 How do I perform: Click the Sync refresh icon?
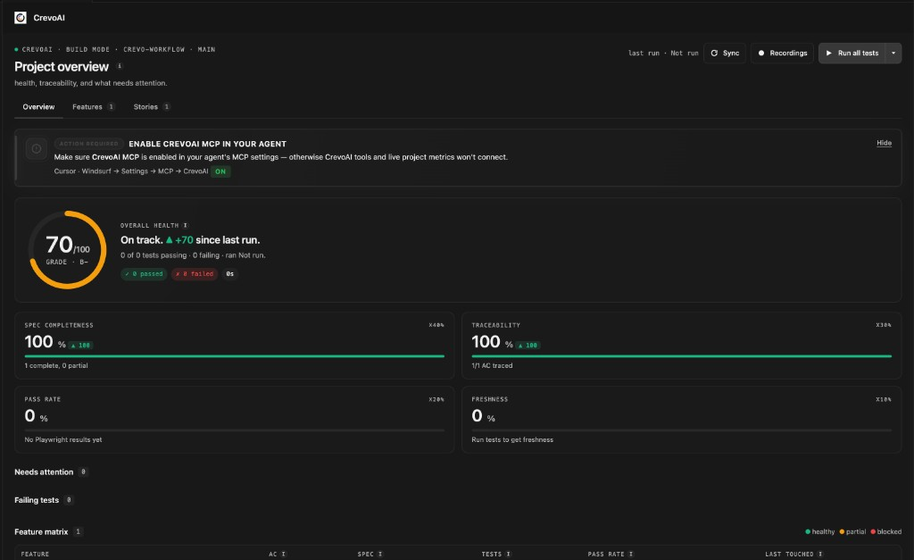click(714, 53)
